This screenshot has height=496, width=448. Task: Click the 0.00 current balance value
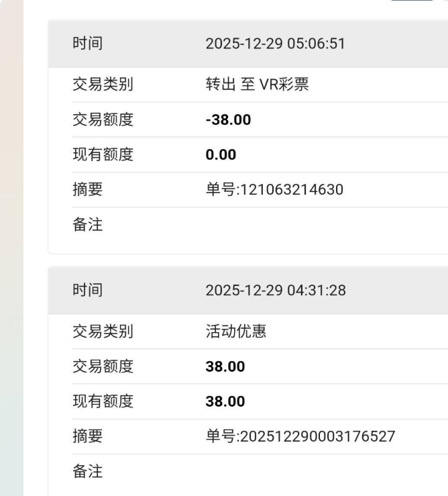[x=221, y=155]
